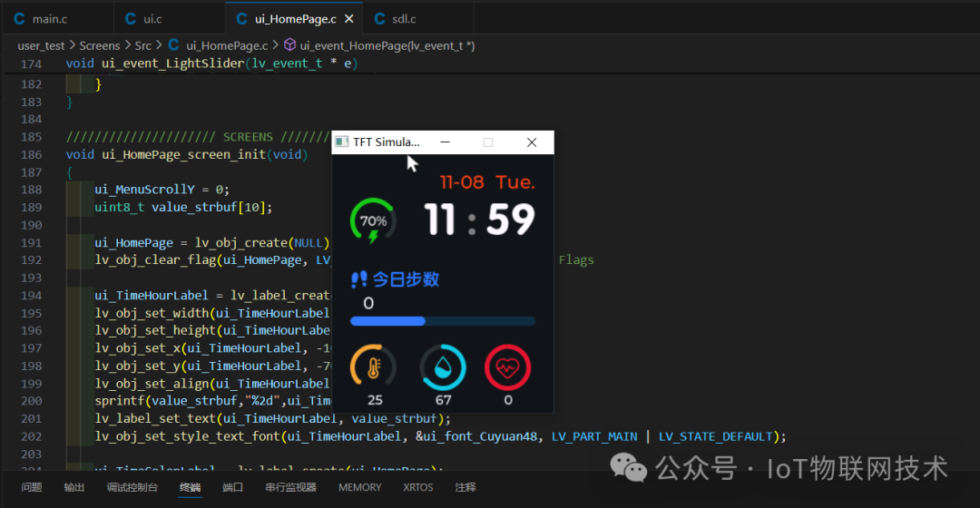Click ui_event_HomePage symbol in breadcrumb
The width and height of the screenshot is (980, 508).
pyautogui.click(x=387, y=45)
